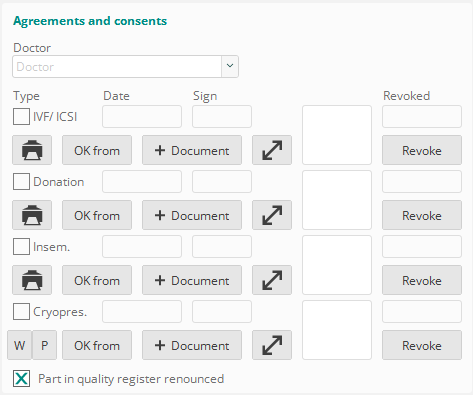473x395 pixels.
Task: Click the print icon under Insem.
Action: (x=32, y=280)
